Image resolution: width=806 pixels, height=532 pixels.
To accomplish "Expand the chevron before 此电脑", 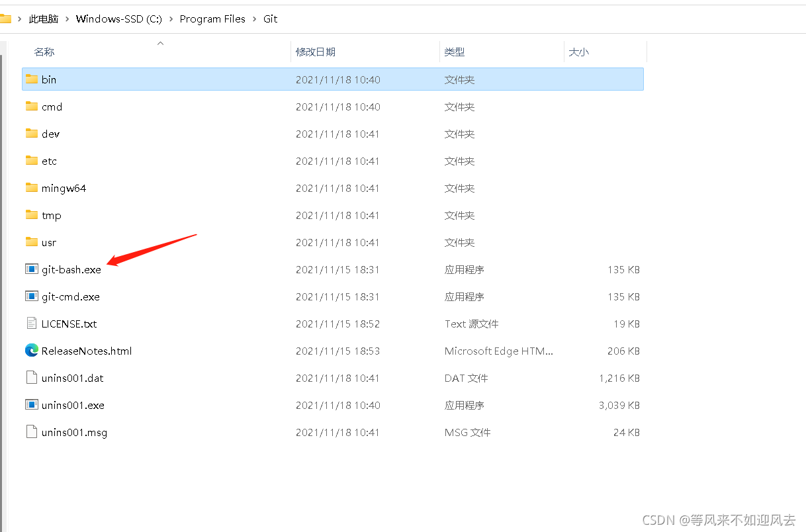I will point(20,19).
